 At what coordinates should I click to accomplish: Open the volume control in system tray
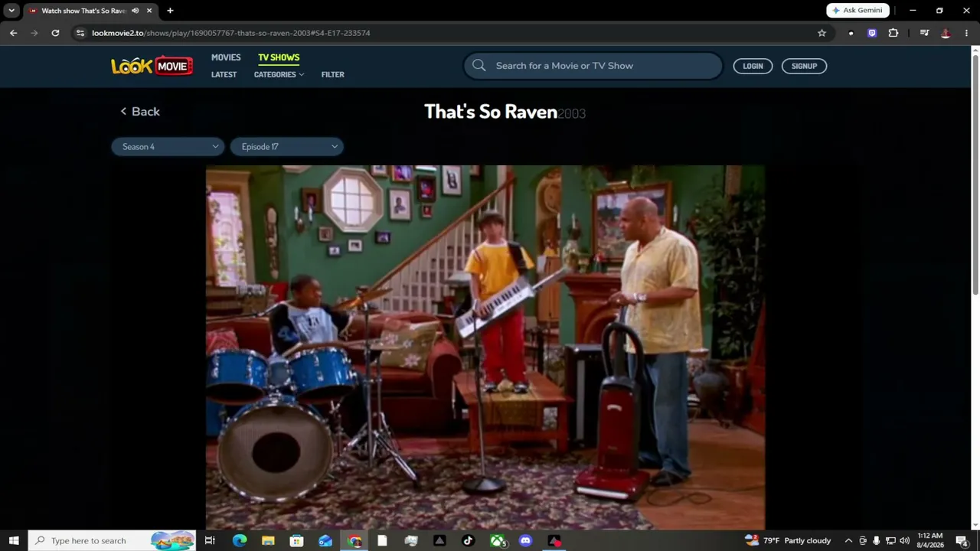[904, 540]
